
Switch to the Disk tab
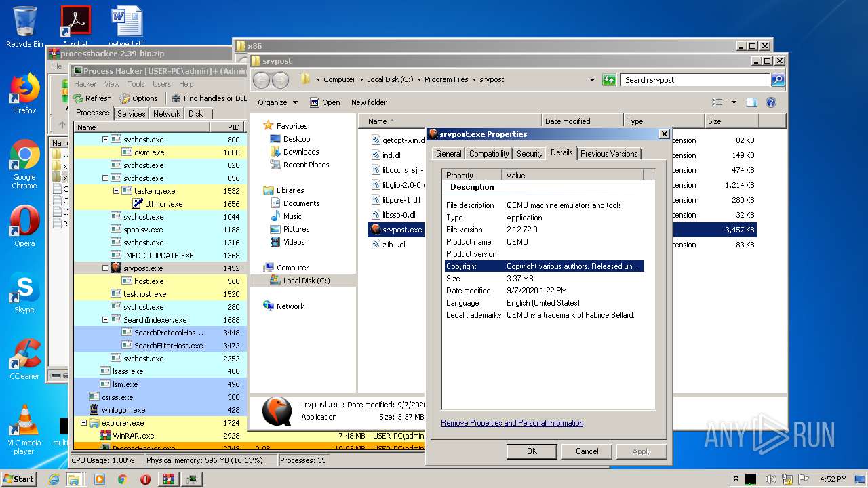(x=195, y=114)
